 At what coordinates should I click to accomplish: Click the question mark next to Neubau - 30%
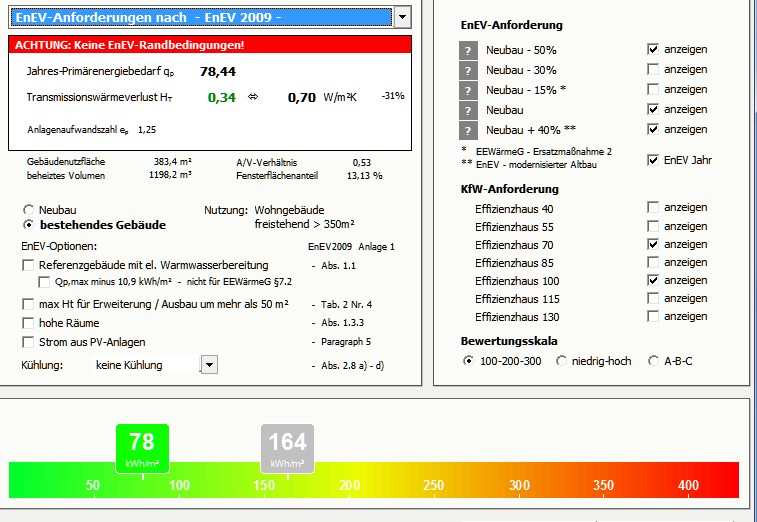coord(467,70)
